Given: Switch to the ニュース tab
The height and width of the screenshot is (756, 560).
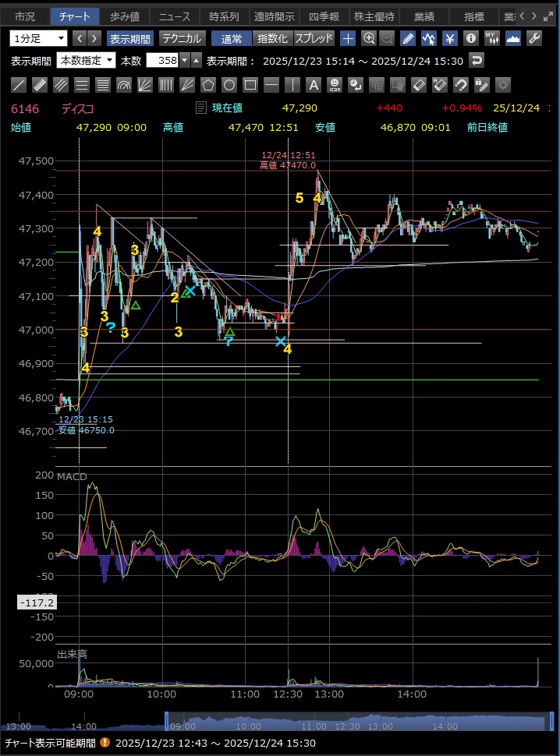Looking at the screenshot, I should (172, 16).
